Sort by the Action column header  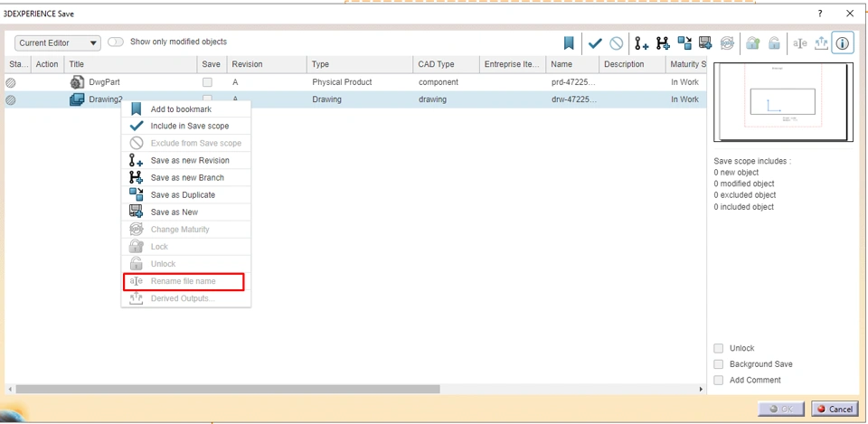click(x=48, y=64)
